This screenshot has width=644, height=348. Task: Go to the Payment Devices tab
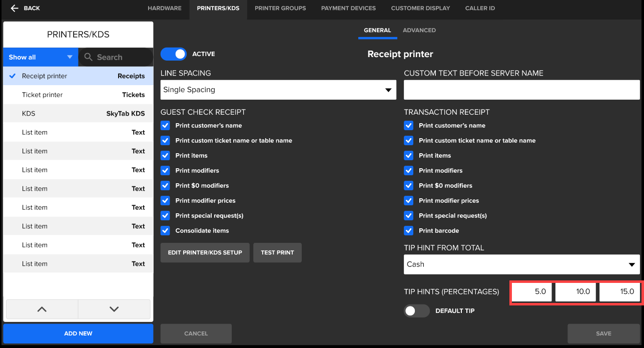(348, 9)
